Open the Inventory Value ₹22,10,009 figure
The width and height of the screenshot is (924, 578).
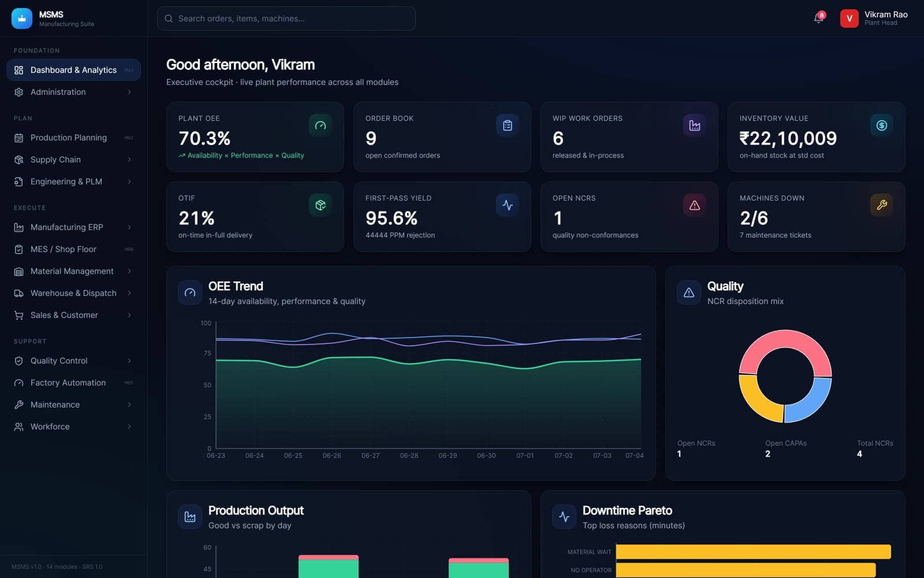(x=788, y=138)
